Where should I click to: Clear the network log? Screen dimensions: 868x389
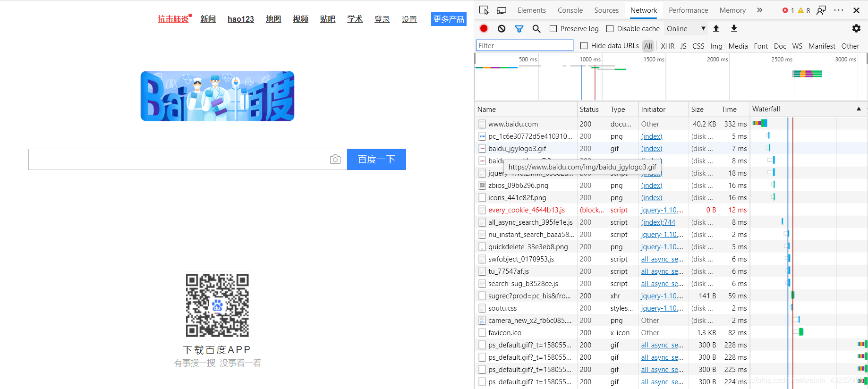pyautogui.click(x=501, y=28)
